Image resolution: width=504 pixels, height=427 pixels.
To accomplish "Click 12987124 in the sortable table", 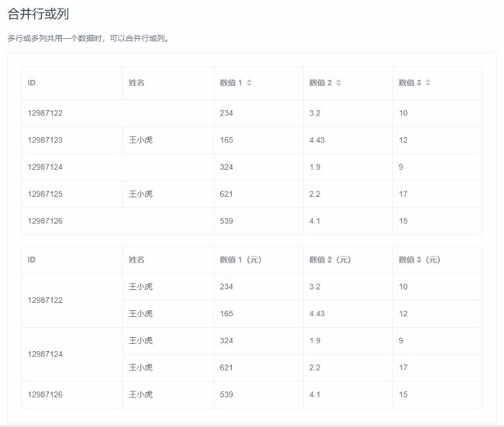I will point(45,167).
